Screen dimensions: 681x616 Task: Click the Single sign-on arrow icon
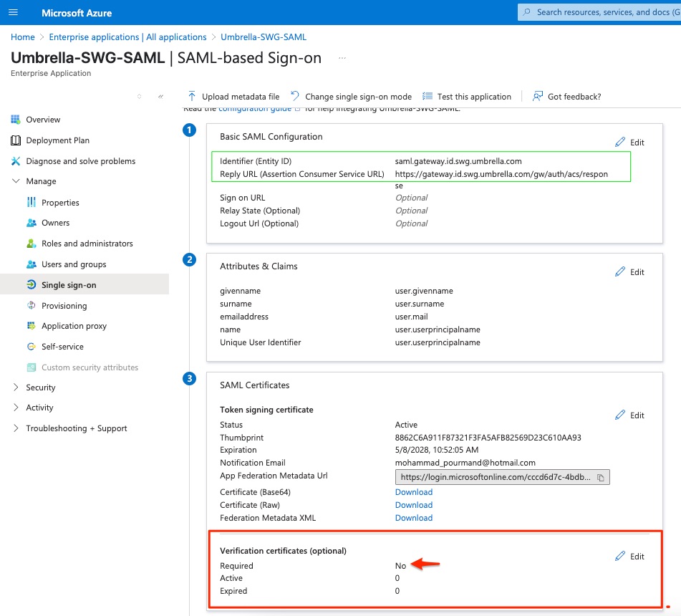[32, 285]
